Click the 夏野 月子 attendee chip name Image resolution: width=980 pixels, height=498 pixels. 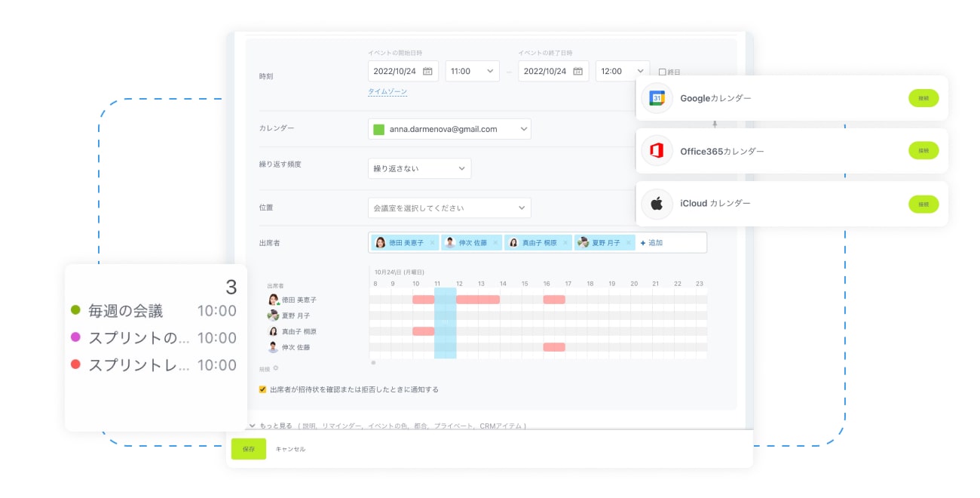606,243
